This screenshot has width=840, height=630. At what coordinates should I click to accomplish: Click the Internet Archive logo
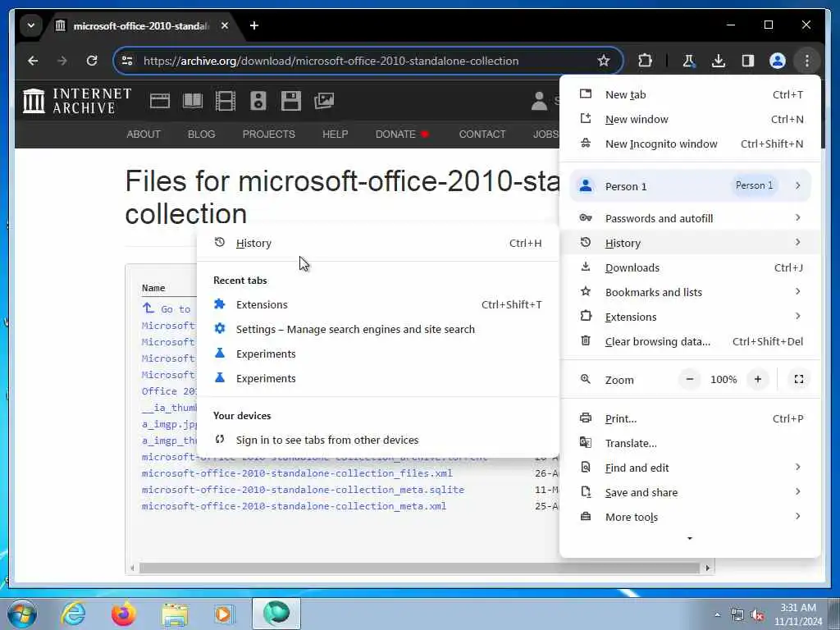[77, 101]
